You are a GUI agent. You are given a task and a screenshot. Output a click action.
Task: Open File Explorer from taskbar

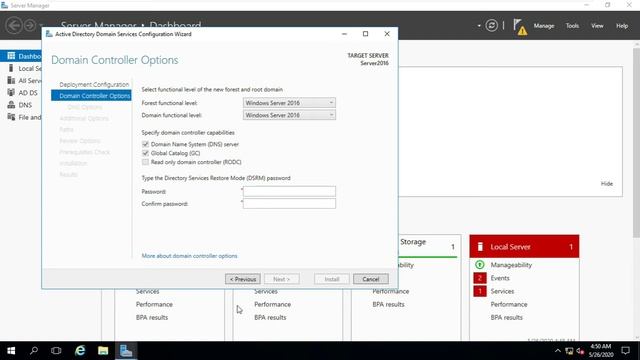click(103, 351)
